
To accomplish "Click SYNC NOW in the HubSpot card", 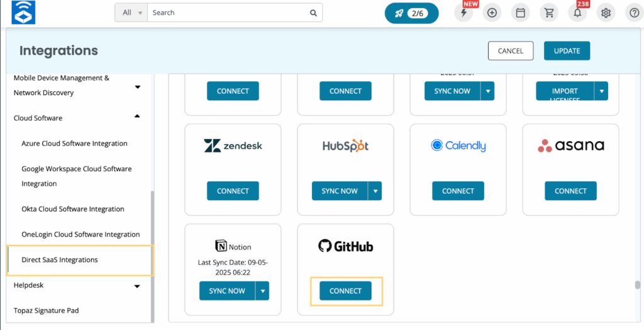I will point(340,191).
